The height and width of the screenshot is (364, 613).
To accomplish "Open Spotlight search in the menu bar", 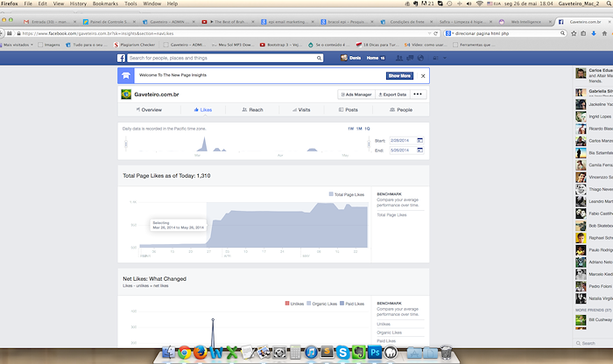I will (x=607, y=3).
